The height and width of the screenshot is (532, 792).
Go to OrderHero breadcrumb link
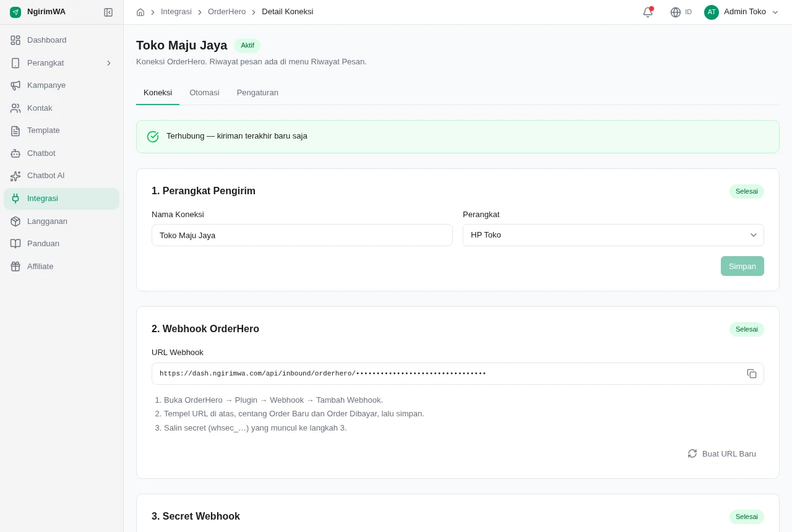226,12
